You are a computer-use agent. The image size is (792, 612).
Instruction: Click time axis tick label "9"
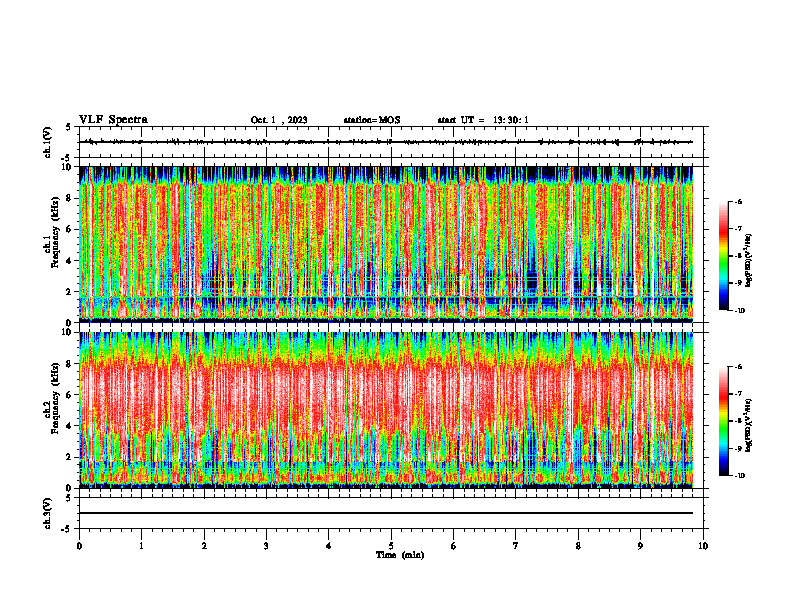pyautogui.click(x=640, y=546)
